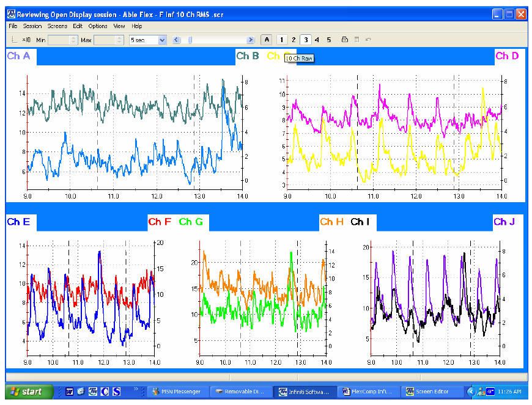
Task: Click the undo arrow icon in toolbar
Action: click(x=368, y=40)
